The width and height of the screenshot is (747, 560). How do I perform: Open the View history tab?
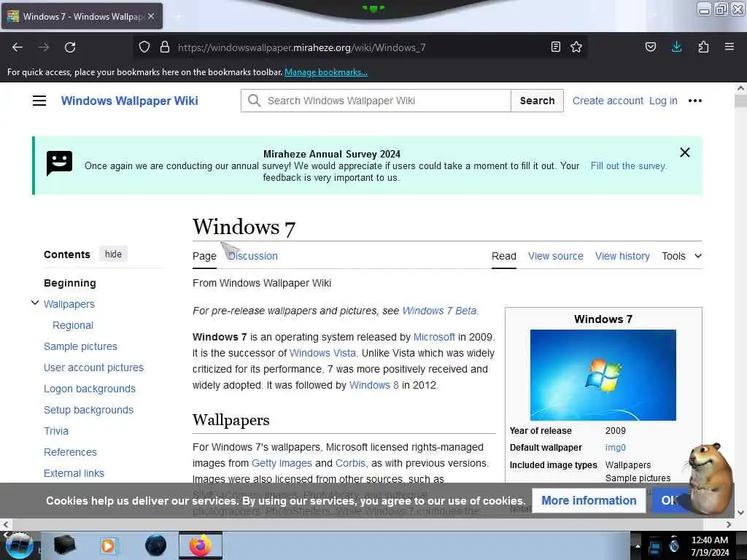coord(622,256)
